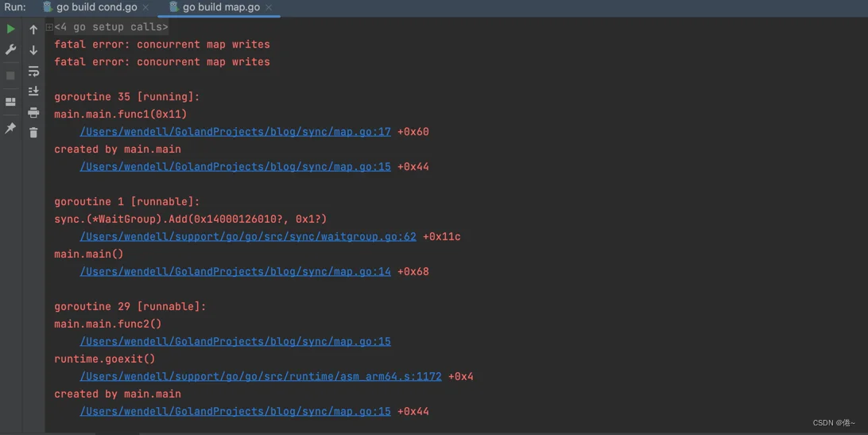Close the go build cond.go tab
Viewport: 868px width, 435px height.
(145, 8)
